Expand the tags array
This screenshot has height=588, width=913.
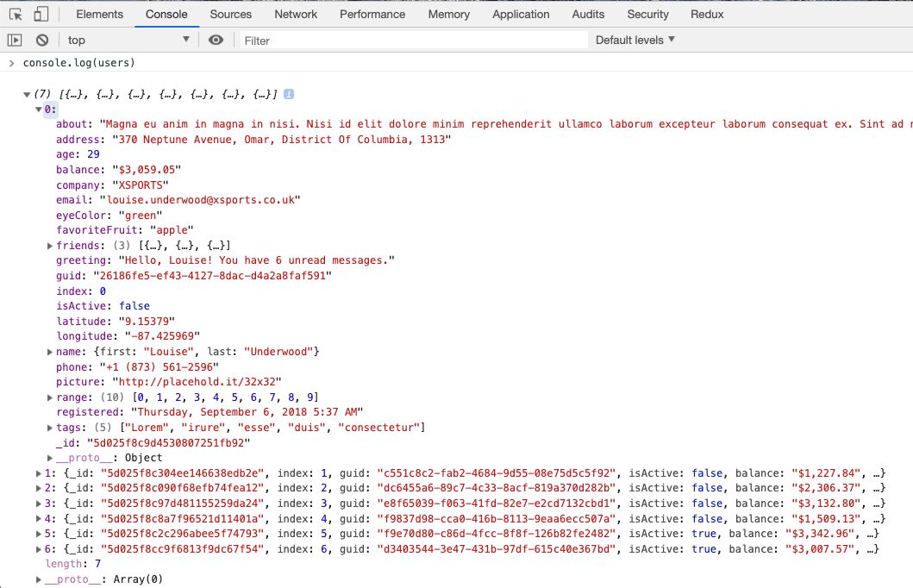click(50, 427)
